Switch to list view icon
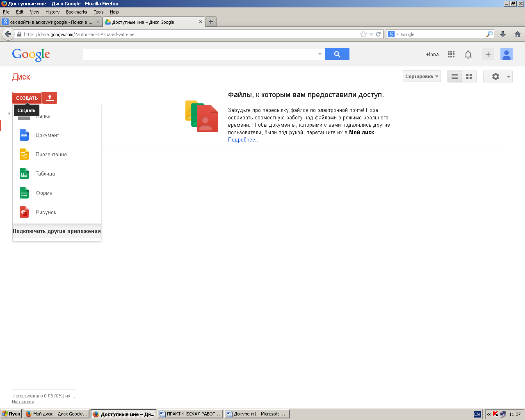 (454, 76)
